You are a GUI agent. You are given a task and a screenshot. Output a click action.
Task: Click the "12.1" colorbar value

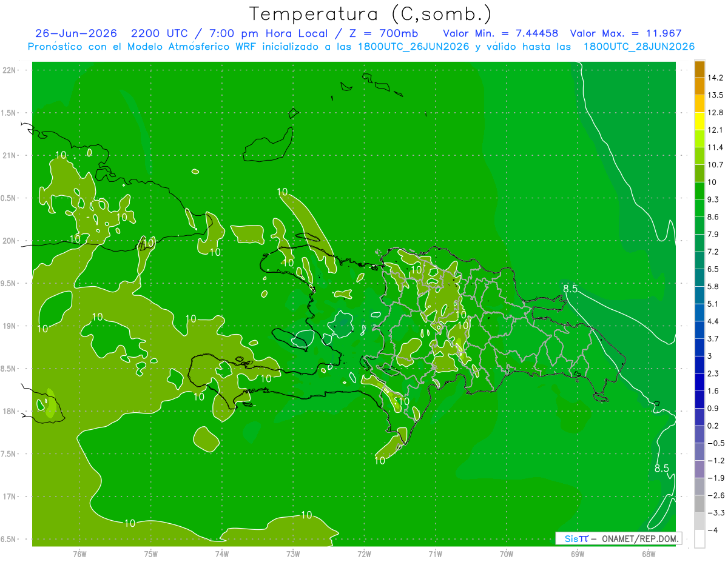coord(715,130)
